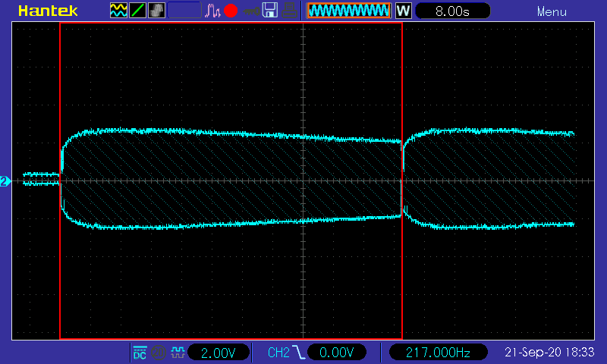Click the 2.00V vertical scale readout
Screen dimensions: 607x364
pyautogui.click(x=219, y=353)
